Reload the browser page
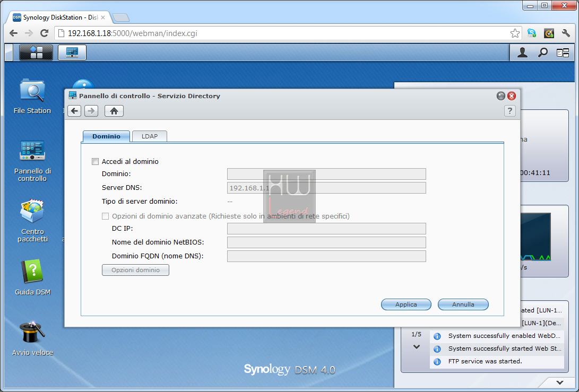The image size is (579, 392). click(x=44, y=33)
